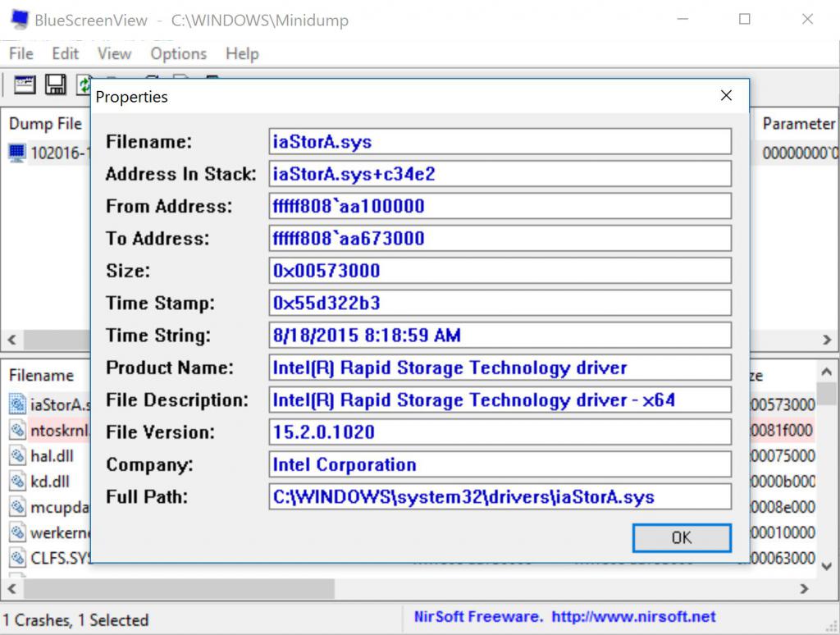The image size is (840, 635).
Task: Click the '1 Crashes, 1 Selected' status text
Action: click(76, 620)
